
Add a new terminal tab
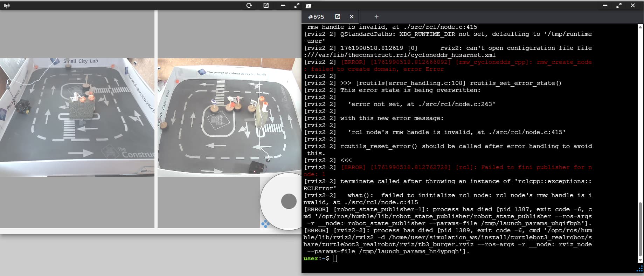tap(376, 16)
